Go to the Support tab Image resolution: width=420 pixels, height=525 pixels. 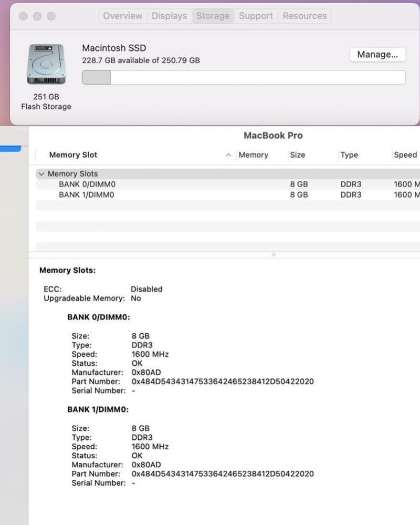click(x=256, y=16)
